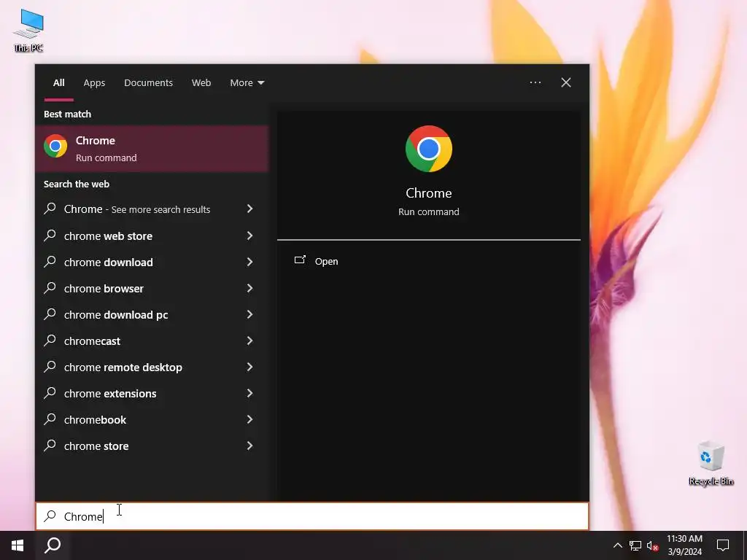The height and width of the screenshot is (560, 747).
Task: Click search icon beside 'chrome store'
Action: [x=50, y=446]
